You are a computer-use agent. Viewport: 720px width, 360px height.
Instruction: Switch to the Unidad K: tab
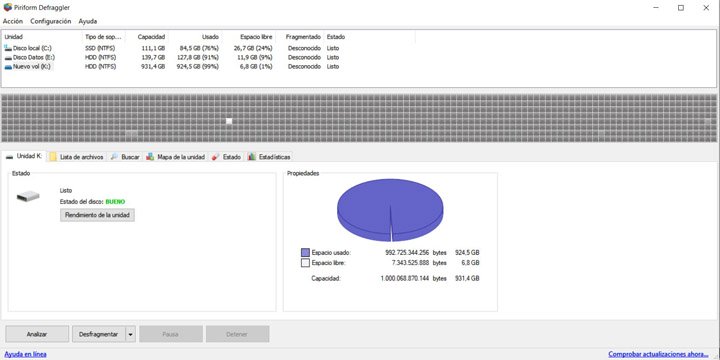pyautogui.click(x=24, y=156)
